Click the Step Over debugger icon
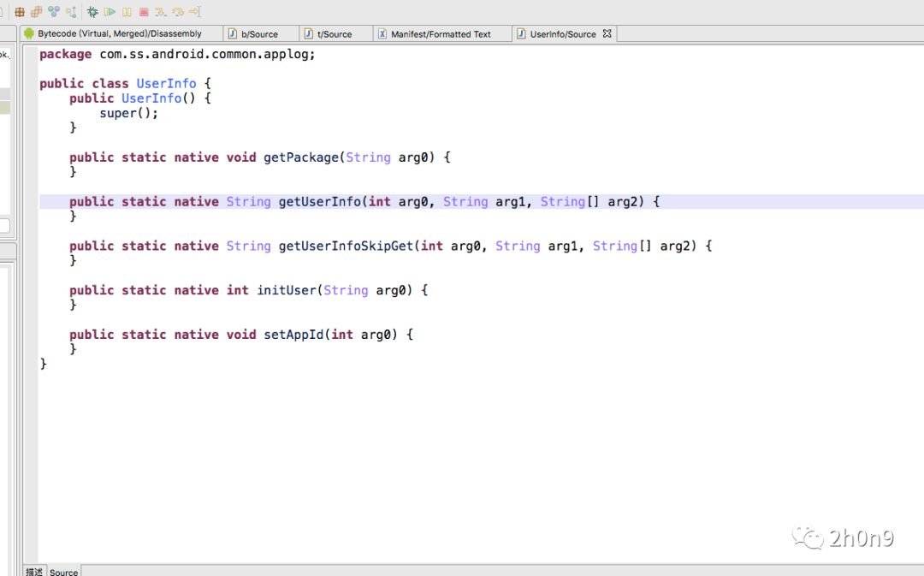The image size is (924, 576). pyautogui.click(x=178, y=12)
